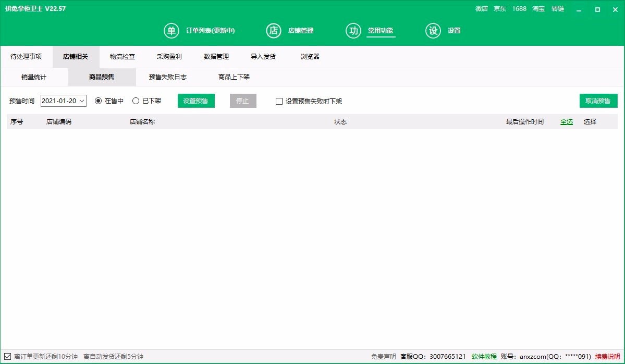This screenshot has width=625, height=364.
Task: Switch to the 物流检查 tab
Action: point(122,57)
